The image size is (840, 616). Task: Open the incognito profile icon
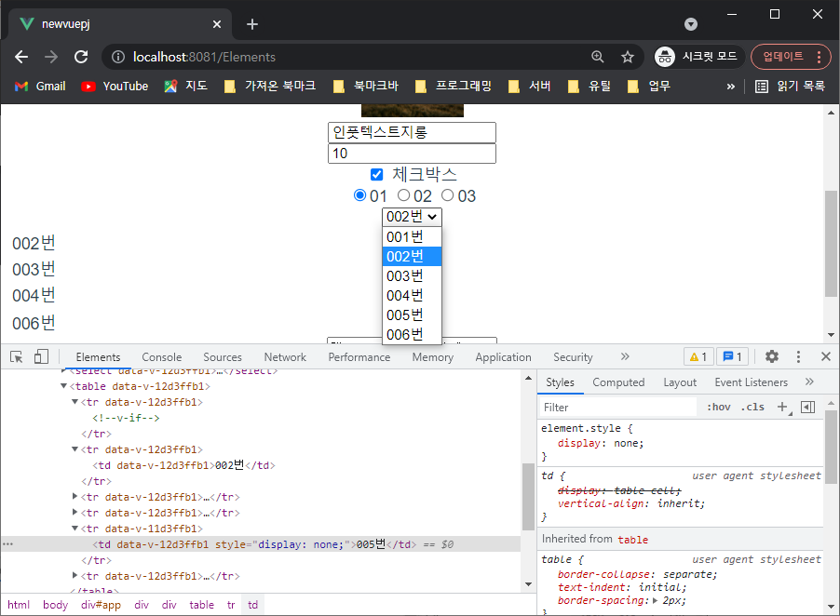pos(665,57)
